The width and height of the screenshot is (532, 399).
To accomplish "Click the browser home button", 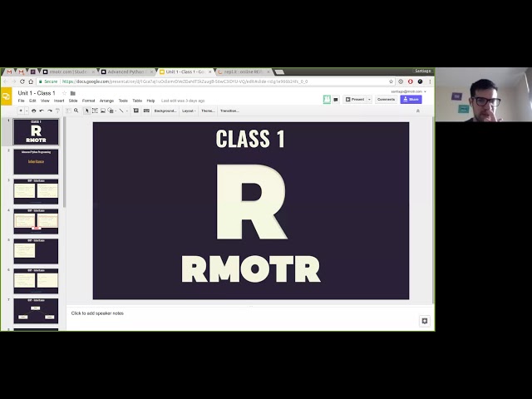I will point(31,81).
